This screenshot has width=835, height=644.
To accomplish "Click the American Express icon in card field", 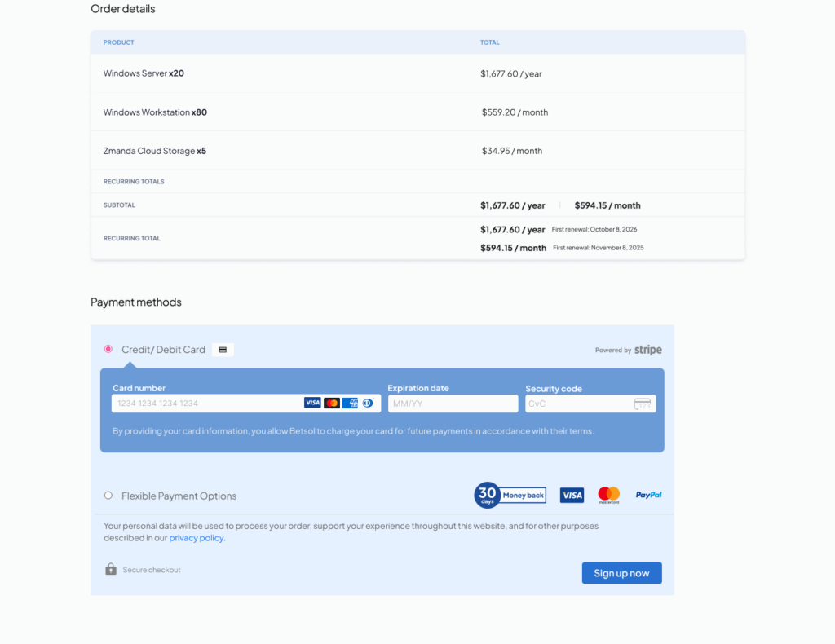I will point(350,403).
